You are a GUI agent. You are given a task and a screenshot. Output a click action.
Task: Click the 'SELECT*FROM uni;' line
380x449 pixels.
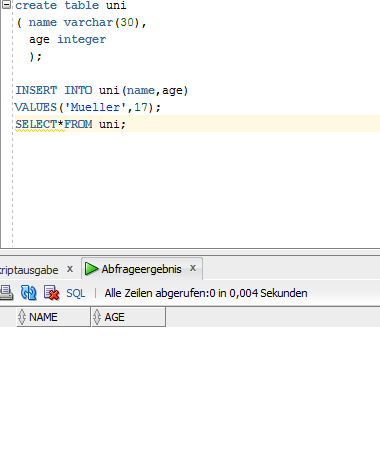(70, 124)
